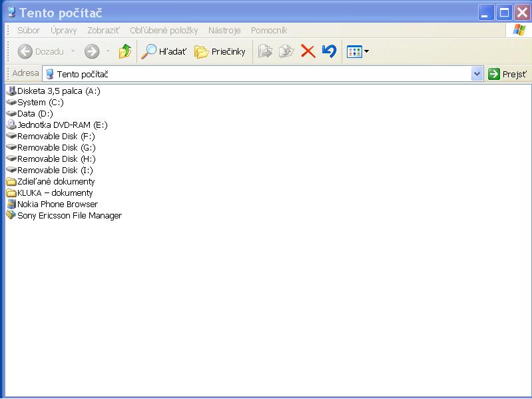Click the Move To folder icon
Viewport: 532px width, 399px height.
(265, 51)
